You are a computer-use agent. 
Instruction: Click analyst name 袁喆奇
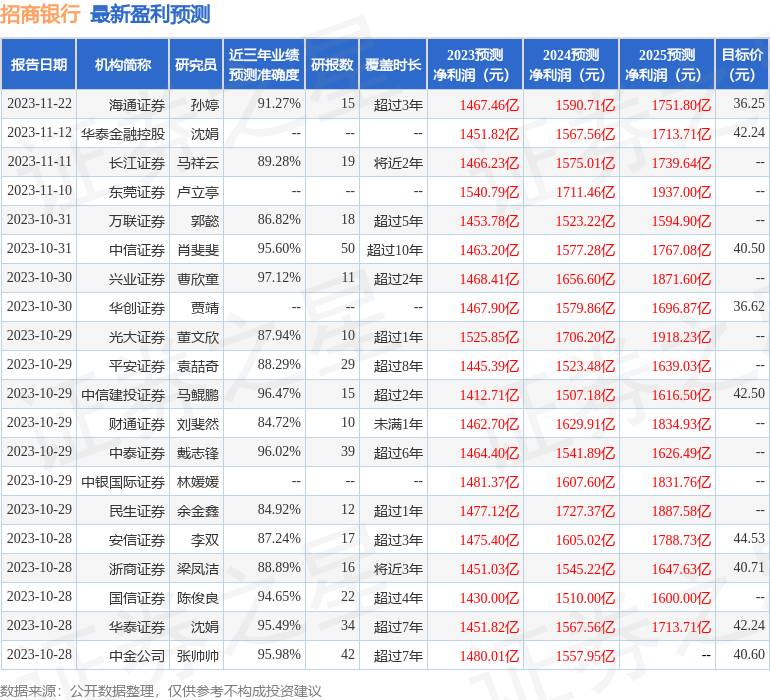pyautogui.click(x=198, y=365)
